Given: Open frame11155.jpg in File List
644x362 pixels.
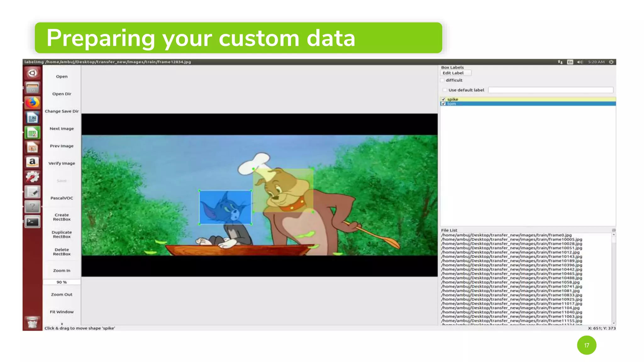Looking at the screenshot, I should pyautogui.click(x=512, y=321).
